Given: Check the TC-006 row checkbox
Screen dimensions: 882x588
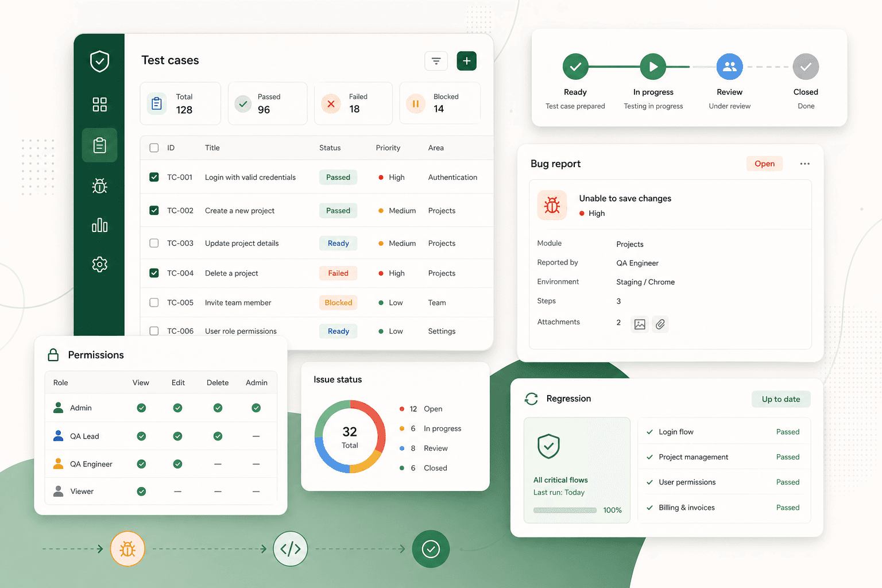Looking at the screenshot, I should point(154,331).
